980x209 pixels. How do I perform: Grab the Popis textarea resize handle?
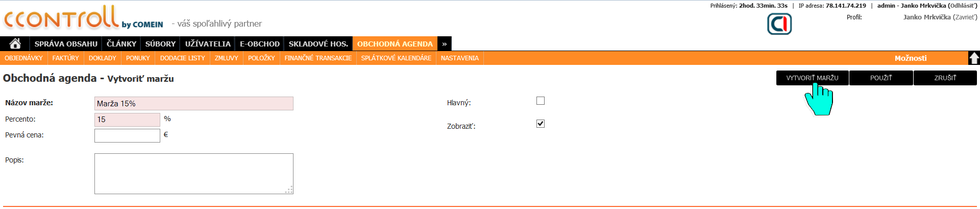[289, 190]
